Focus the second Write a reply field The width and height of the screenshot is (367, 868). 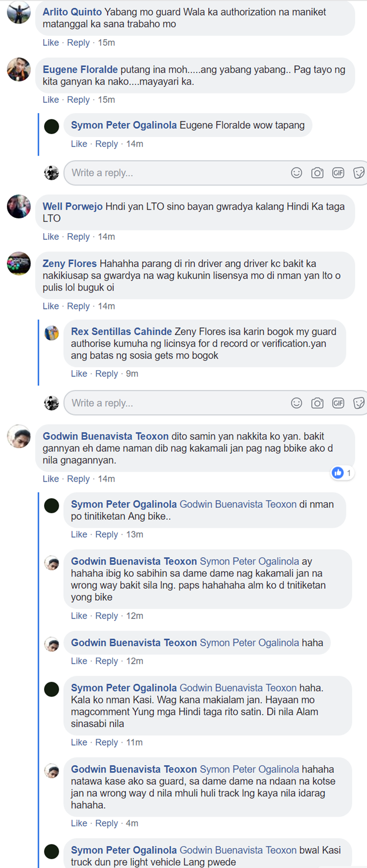(x=215, y=403)
